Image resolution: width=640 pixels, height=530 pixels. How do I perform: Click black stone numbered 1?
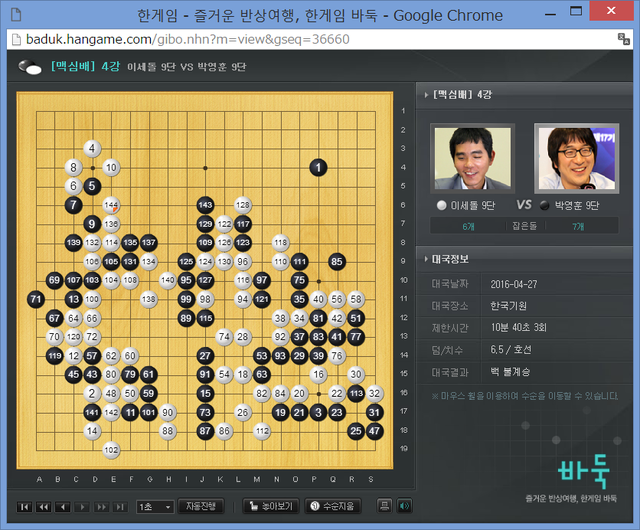pos(318,167)
